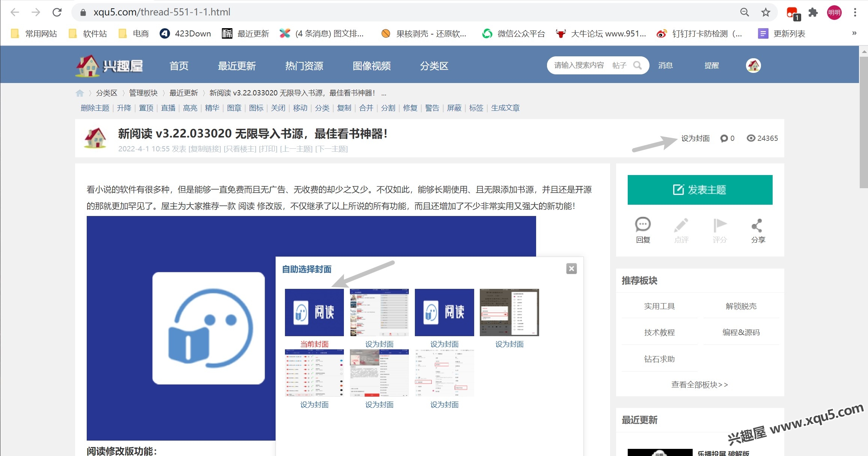The height and width of the screenshot is (456, 868).
Task: Click the 兴趣屋 site logo
Action: click(x=109, y=66)
